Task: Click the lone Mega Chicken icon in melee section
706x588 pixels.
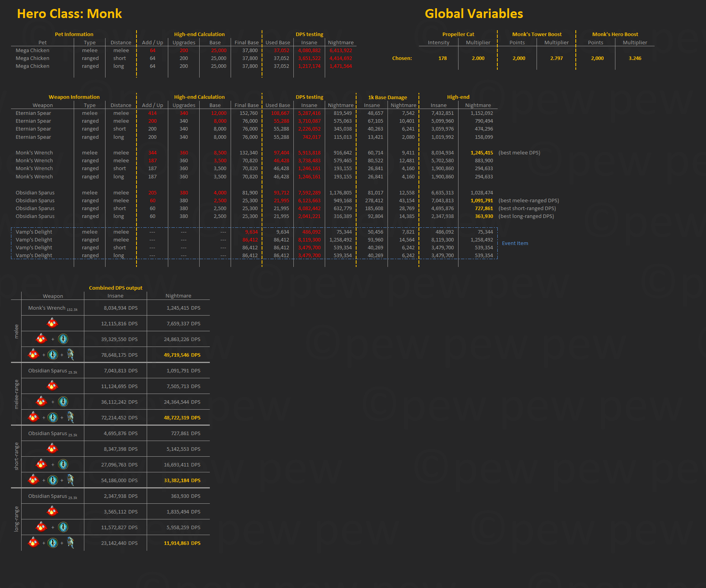Action: pyautogui.click(x=52, y=323)
